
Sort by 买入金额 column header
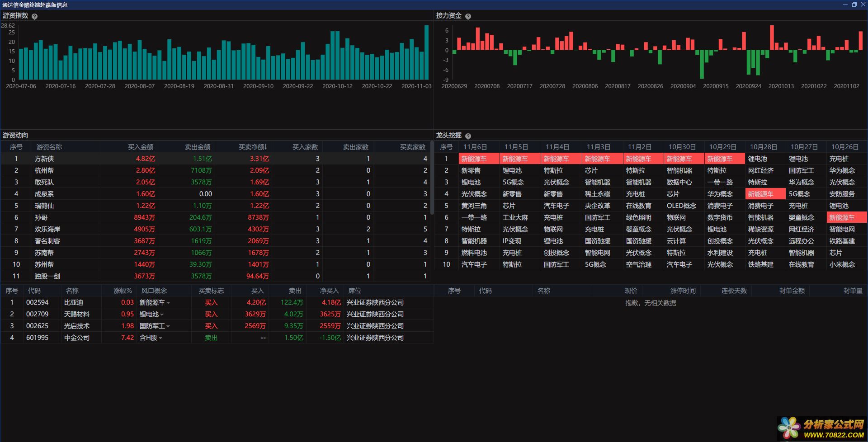point(140,147)
